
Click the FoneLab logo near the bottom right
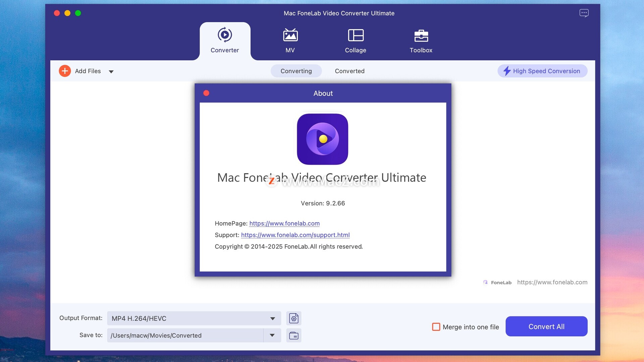[x=497, y=283]
